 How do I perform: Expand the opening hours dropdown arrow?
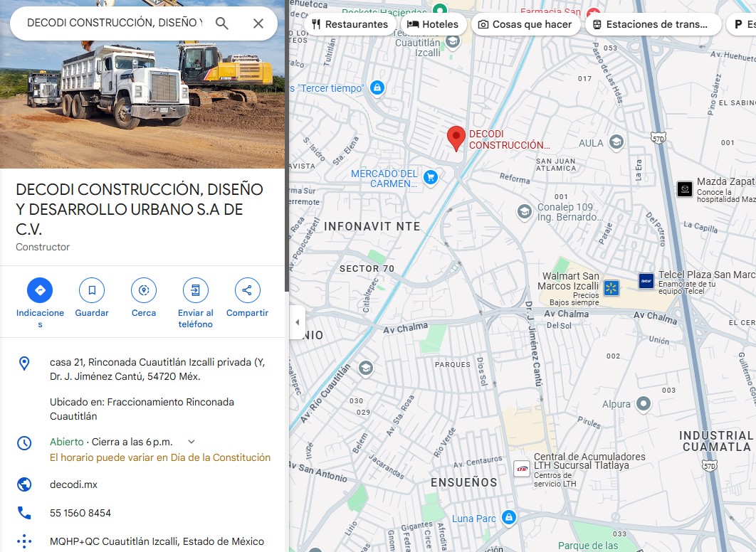[x=191, y=442]
